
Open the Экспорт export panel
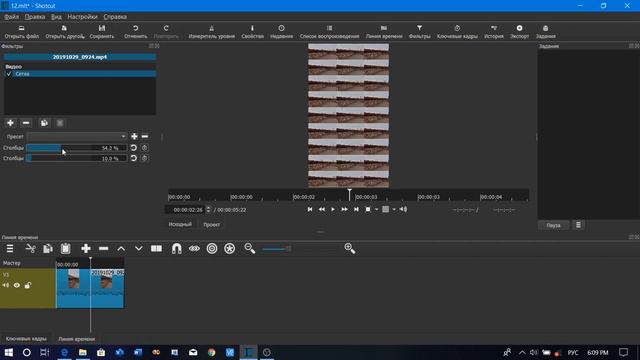519,32
